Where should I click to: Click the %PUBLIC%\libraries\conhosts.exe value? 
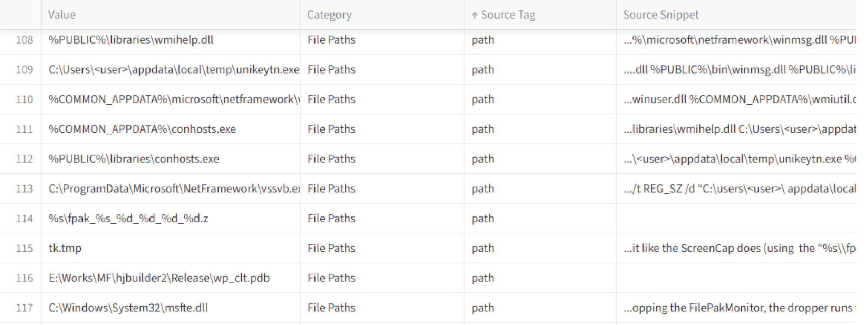coord(134,159)
